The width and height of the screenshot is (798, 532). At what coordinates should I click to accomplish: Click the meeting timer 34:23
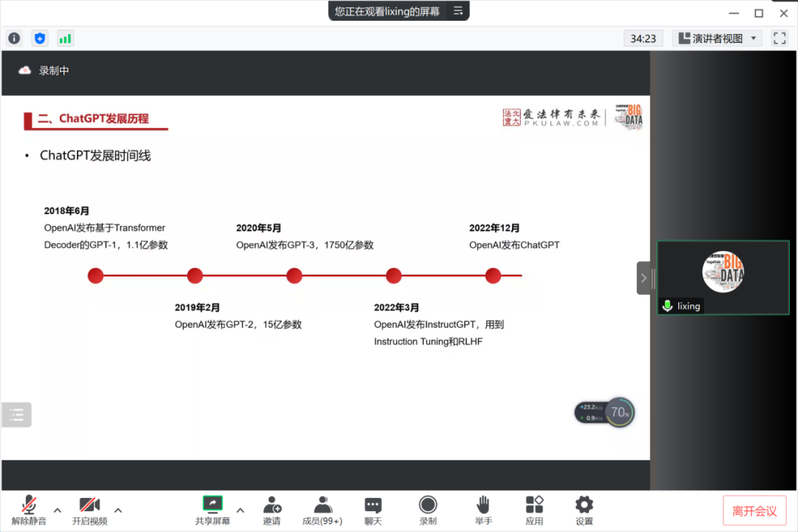(x=644, y=38)
